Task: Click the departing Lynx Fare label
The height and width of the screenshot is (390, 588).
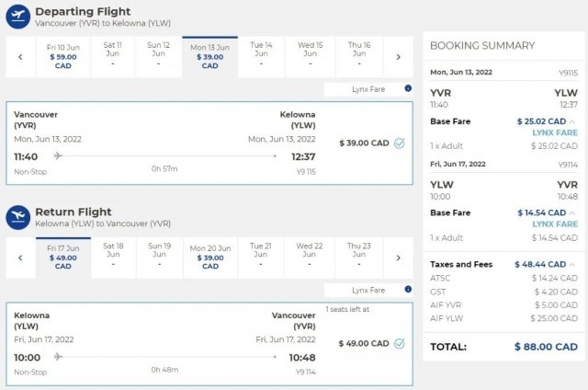Action: [x=368, y=89]
